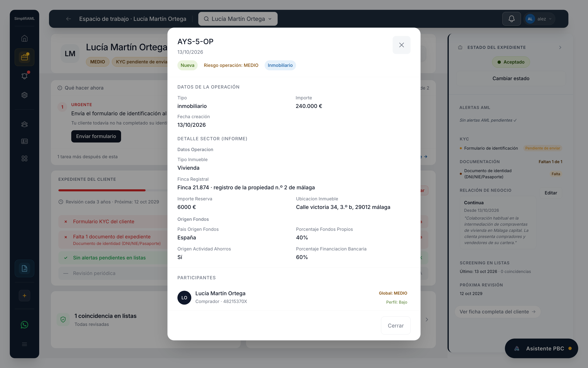Viewport: 588px width, 368px height.
Task: Open the alerts bell icon in sidebar
Action: click(x=24, y=76)
